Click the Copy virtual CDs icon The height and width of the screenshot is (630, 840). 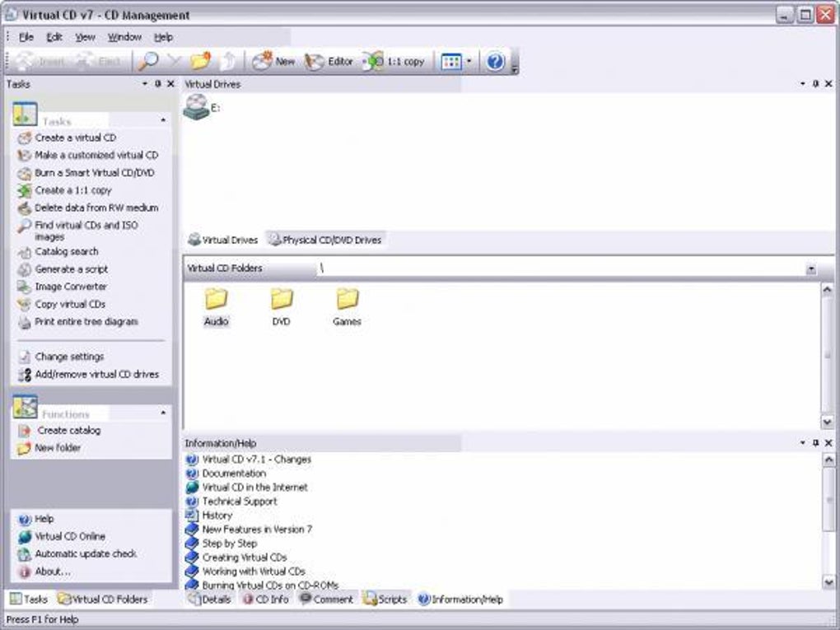[24, 305]
